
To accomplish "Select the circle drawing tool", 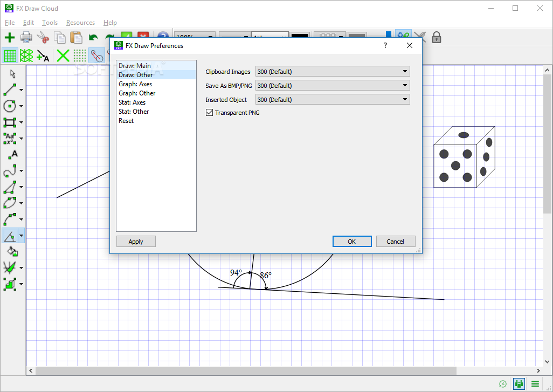I will coord(10,106).
